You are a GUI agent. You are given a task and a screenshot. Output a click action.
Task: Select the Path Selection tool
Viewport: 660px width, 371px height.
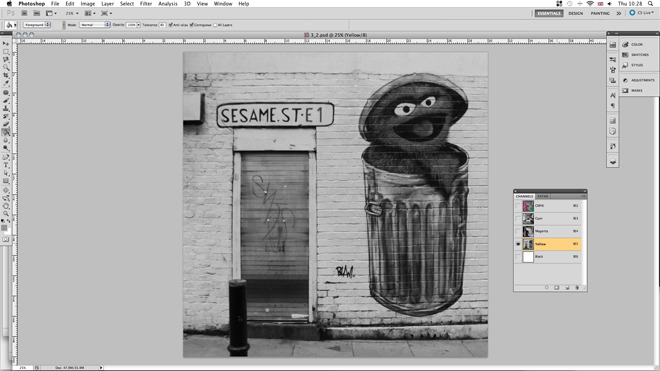[x=6, y=173]
